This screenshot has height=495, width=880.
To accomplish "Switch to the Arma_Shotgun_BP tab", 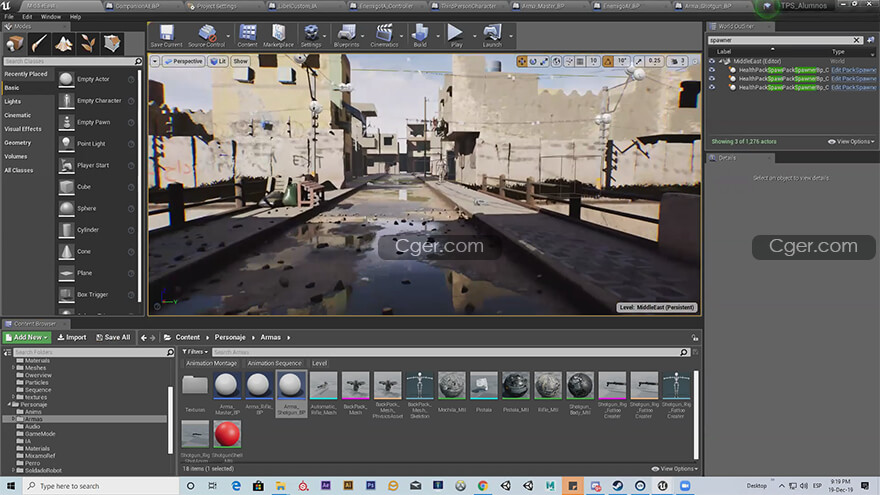I will pyautogui.click(x=707, y=6).
